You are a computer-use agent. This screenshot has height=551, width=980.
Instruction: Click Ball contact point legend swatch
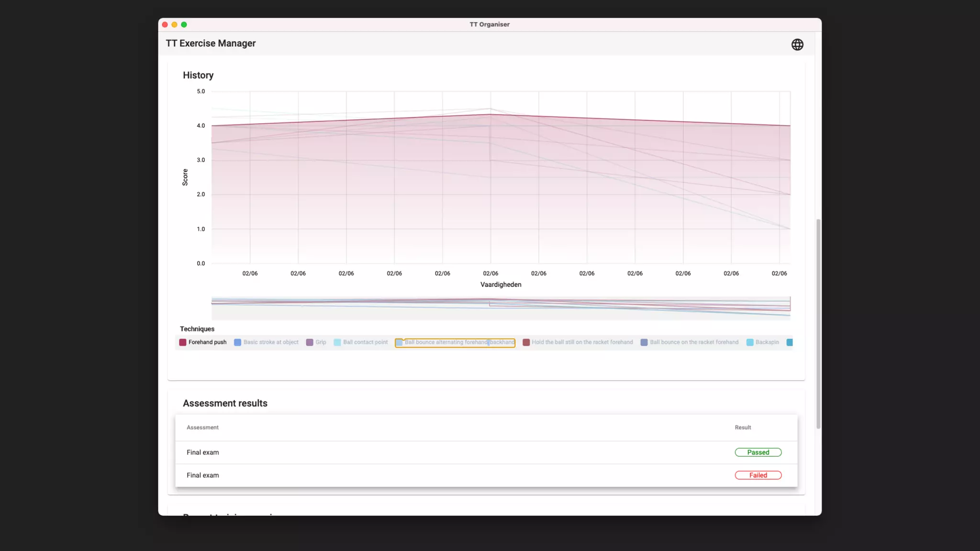(337, 342)
